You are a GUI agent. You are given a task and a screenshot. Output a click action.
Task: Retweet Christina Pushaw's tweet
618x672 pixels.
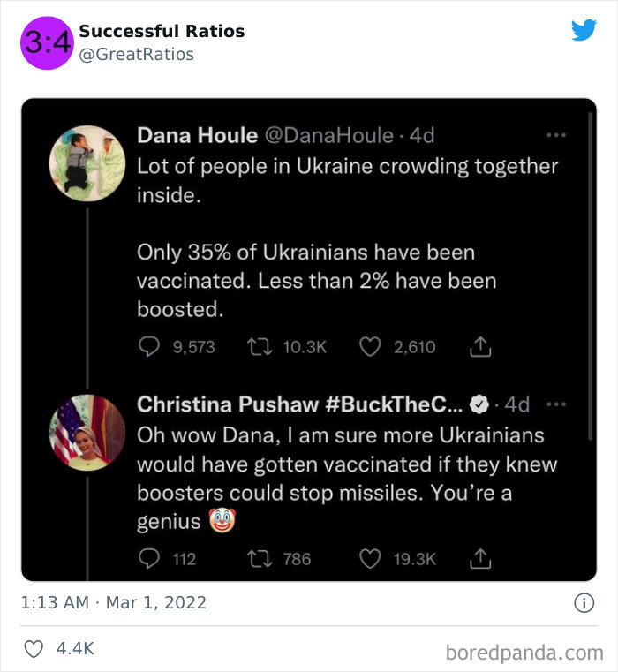click(260, 558)
